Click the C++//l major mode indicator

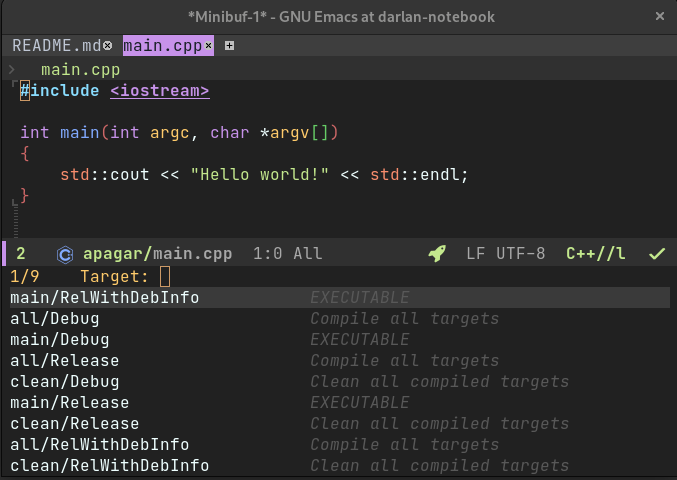point(596,253)
